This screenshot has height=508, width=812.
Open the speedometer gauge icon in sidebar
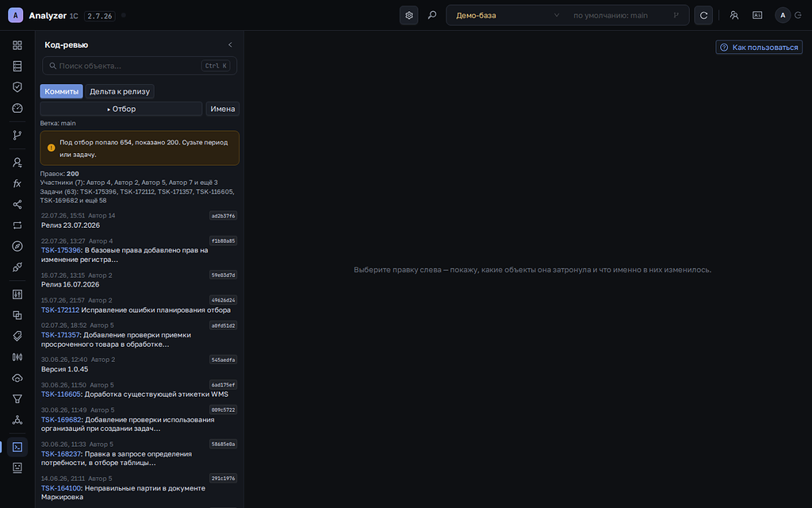[x=17, y=108]
